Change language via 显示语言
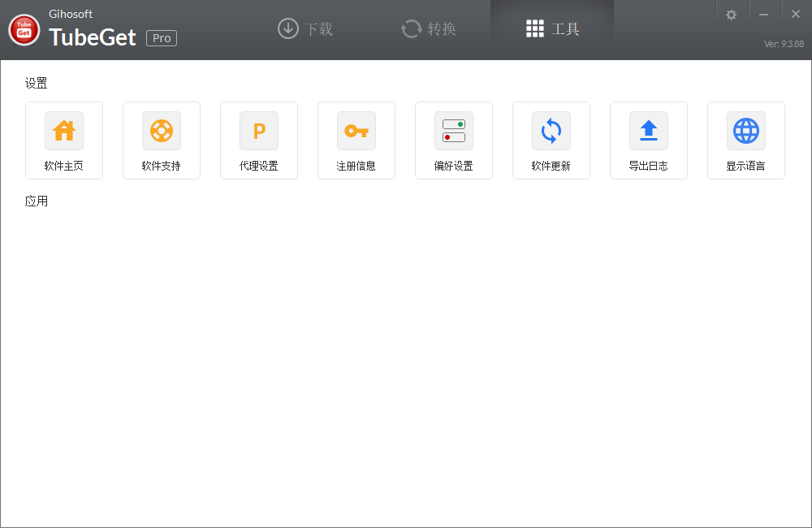The width and height of the screenshot is (812, 528). [x=745, y=141]
